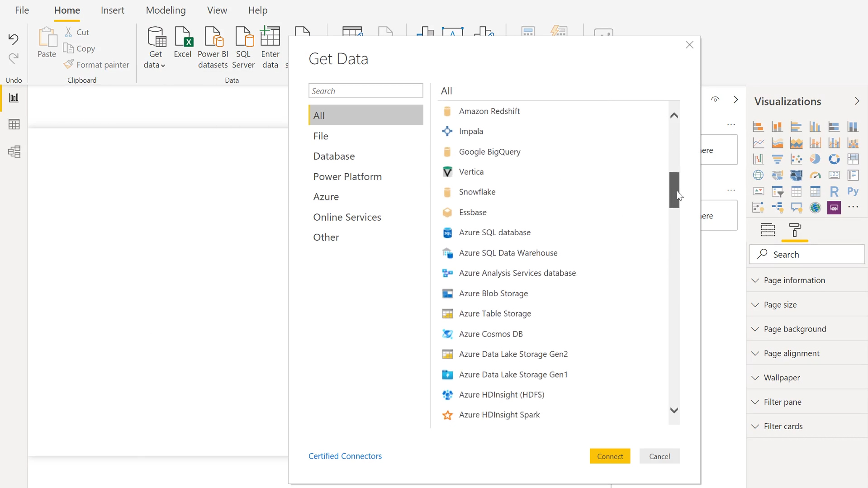The height and width of the screenshot is (488, 868).
Task: Click the Visualizations format search box
Action: (x=807, y=254)
